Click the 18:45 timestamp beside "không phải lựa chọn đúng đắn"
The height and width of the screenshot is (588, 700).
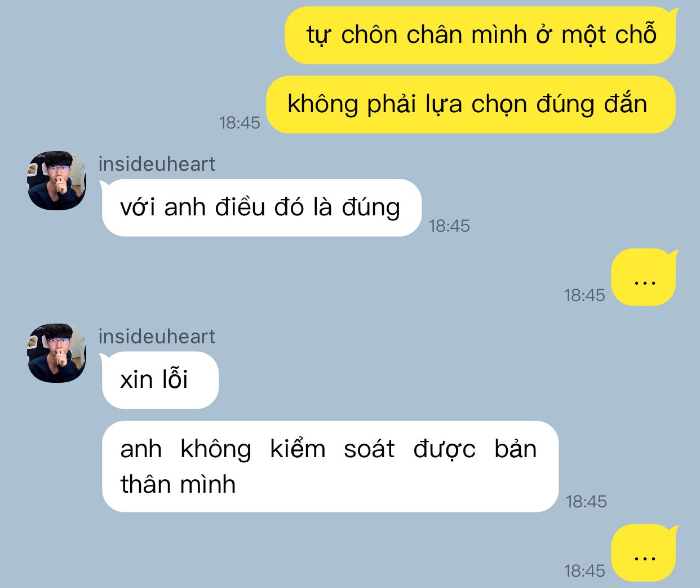(240, 122)
